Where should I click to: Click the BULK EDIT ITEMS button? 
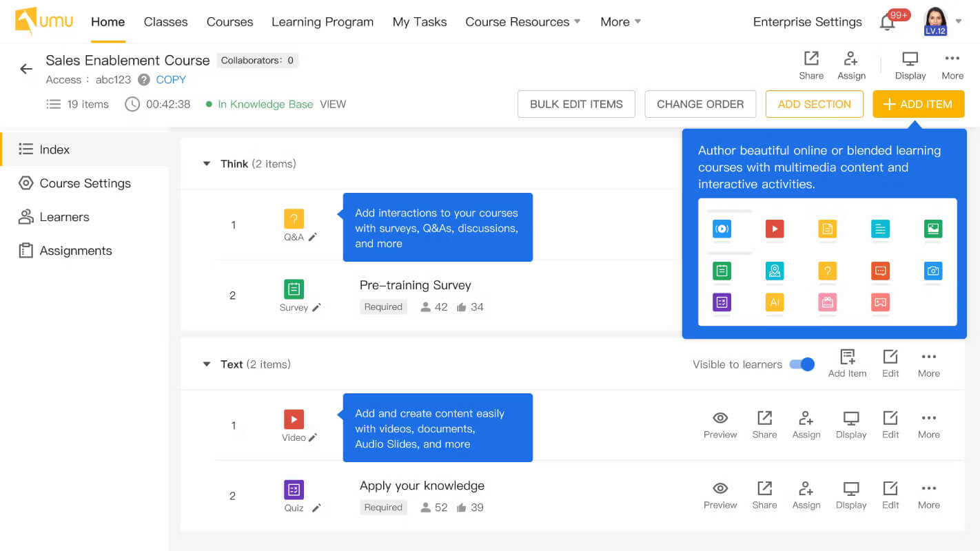pos(576,104)
